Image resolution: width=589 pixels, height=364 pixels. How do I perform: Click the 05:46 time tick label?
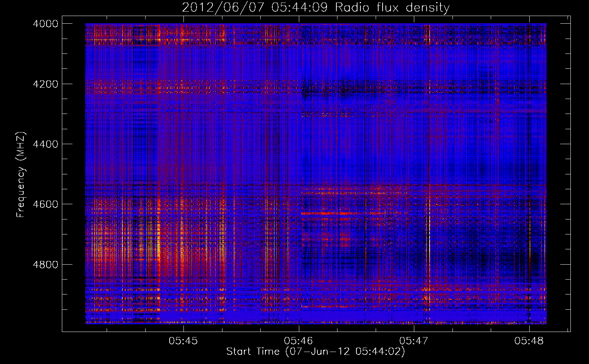pos(299,341)
